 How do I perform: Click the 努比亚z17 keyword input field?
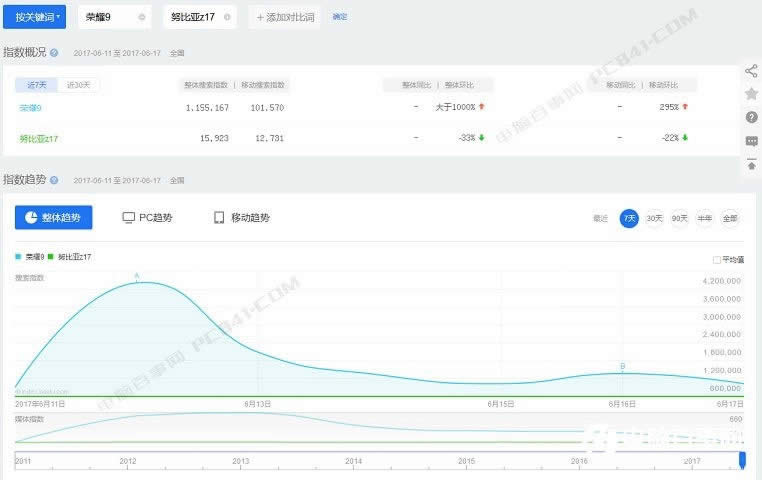200,17
